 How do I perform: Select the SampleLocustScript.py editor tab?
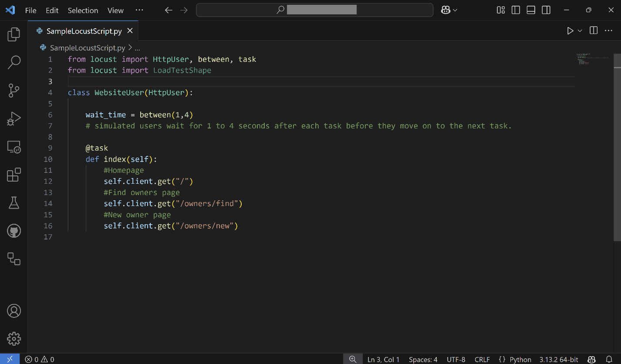84,31
